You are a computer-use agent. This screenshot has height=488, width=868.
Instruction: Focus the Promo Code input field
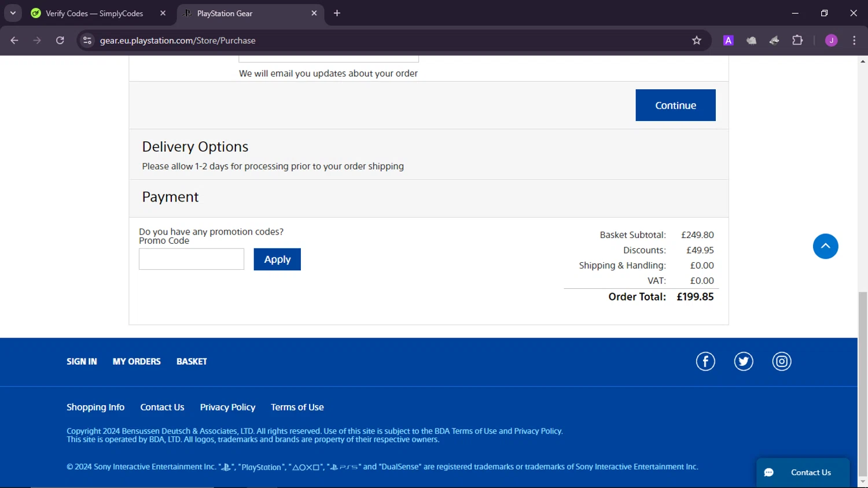(x=192, y=259)
